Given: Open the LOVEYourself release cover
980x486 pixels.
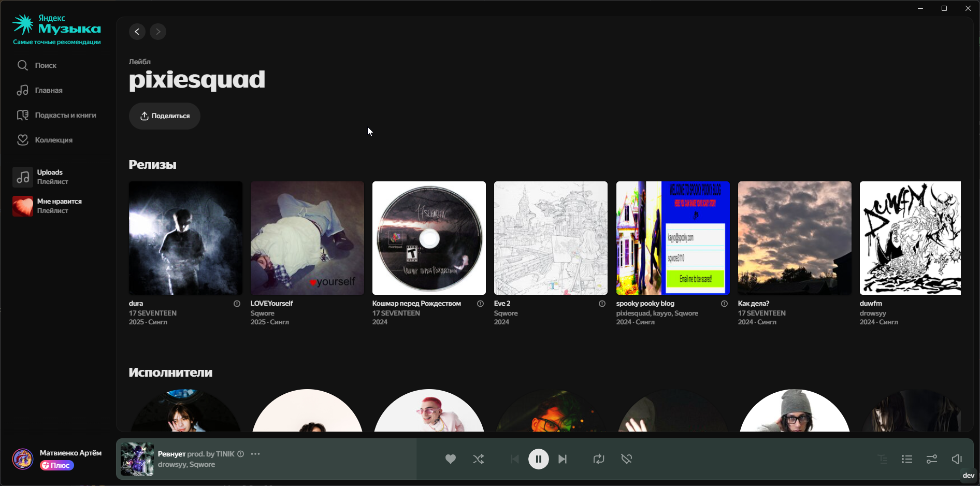Looking at the screenshot, I should (307, 238).
